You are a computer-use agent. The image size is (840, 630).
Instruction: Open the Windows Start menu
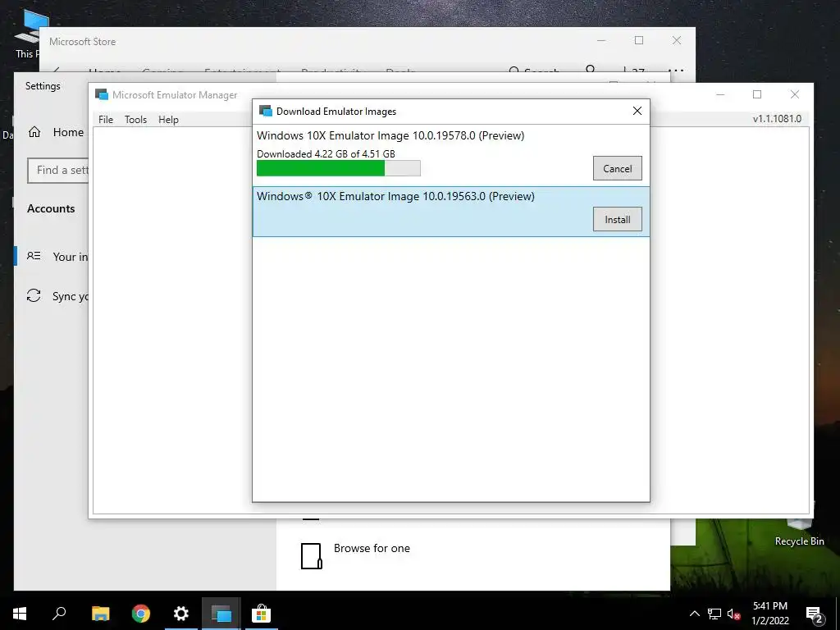20,614
